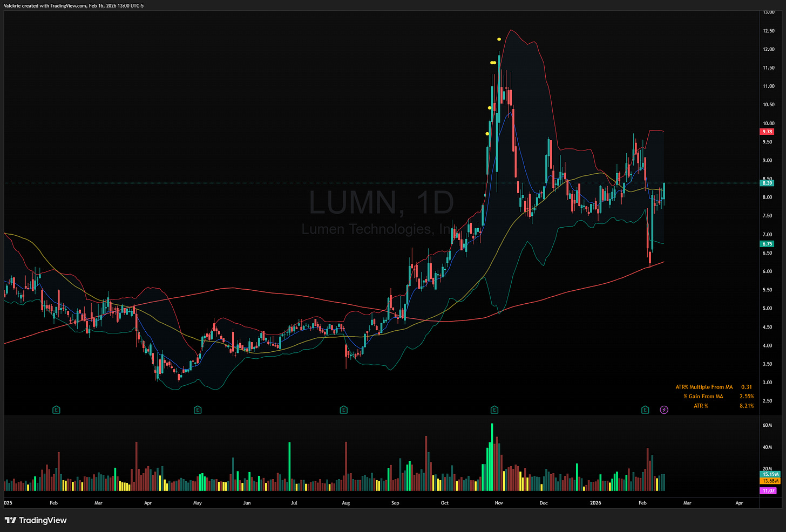
Task: Click the 2.55% gain value
Action: [x=747, y=397]
